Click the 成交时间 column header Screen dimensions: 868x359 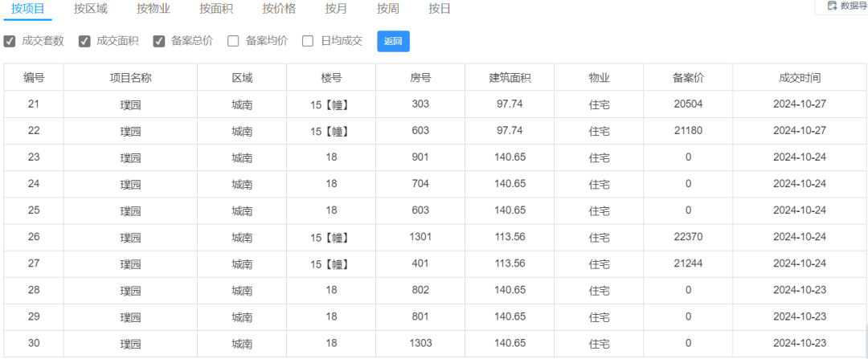point(800,78)
